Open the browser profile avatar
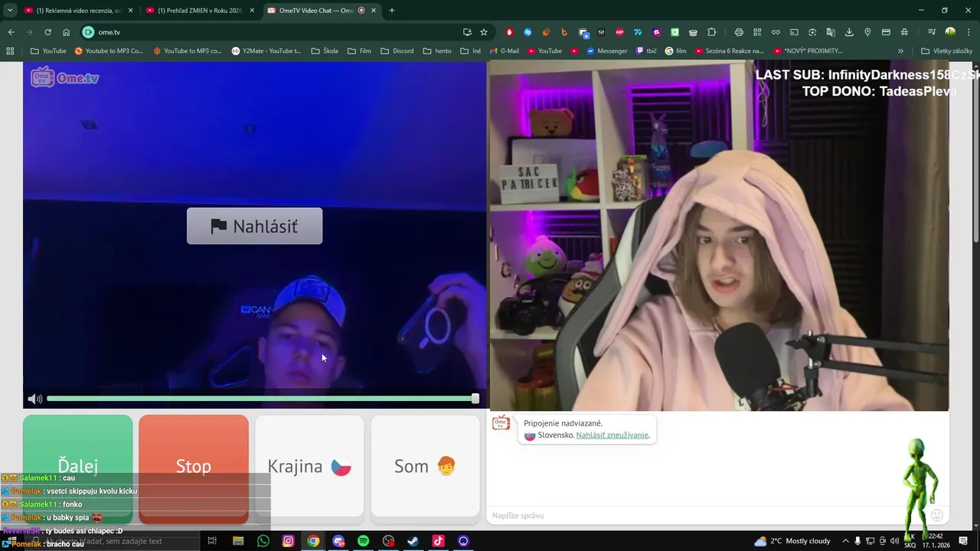Viewport: 980px width, 551px height. point(950,32)
